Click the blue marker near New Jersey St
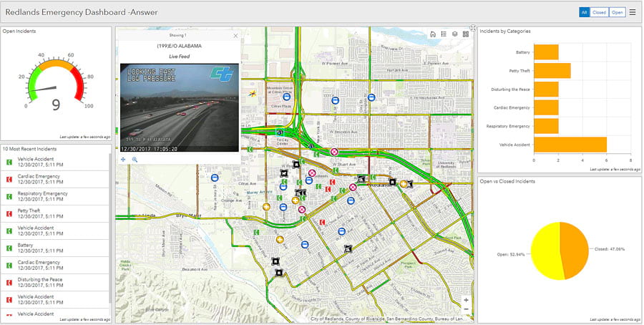 point(215,178)
